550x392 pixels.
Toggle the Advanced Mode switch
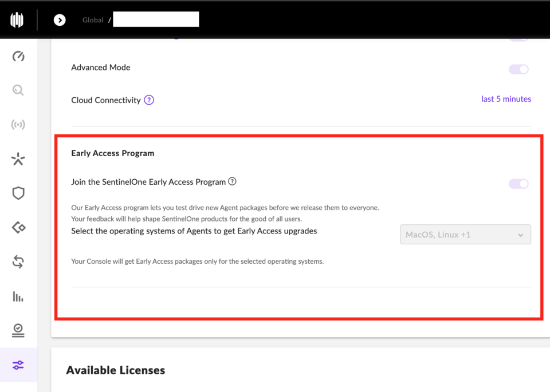(518, 69)
